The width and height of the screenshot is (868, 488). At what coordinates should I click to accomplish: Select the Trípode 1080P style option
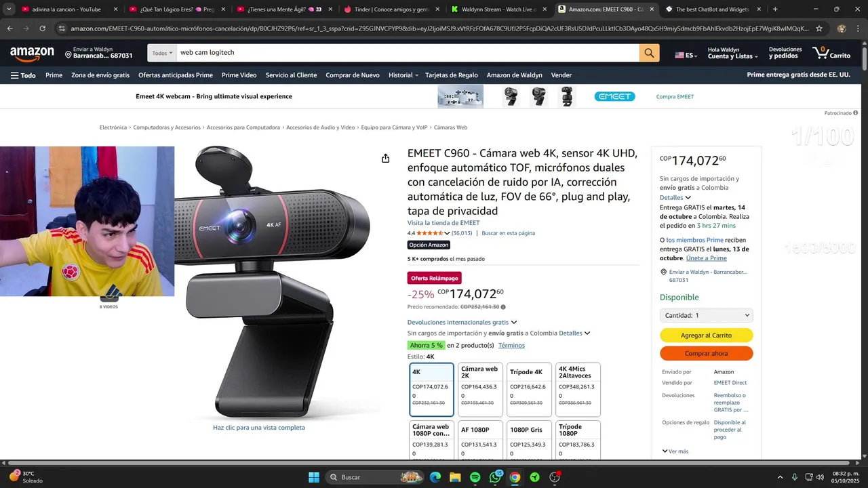tap(578, 439)
